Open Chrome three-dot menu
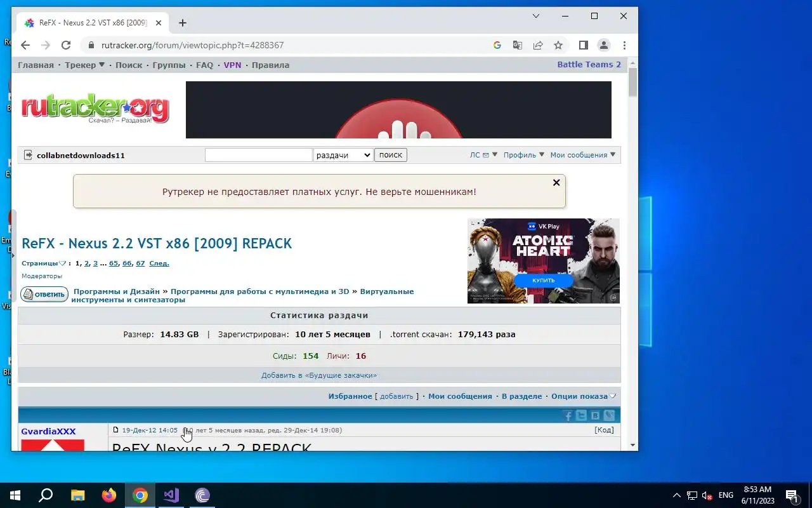The width and height of the screenshot is (812, 508). pos(625,45)
